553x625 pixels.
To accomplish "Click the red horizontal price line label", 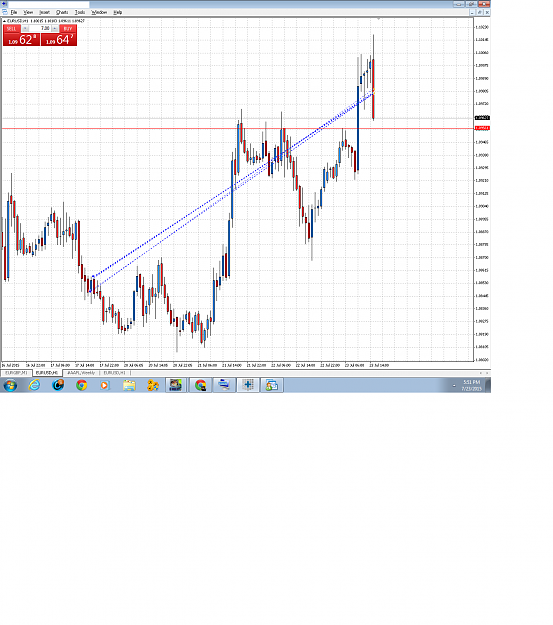I will [x=482, y=128].
